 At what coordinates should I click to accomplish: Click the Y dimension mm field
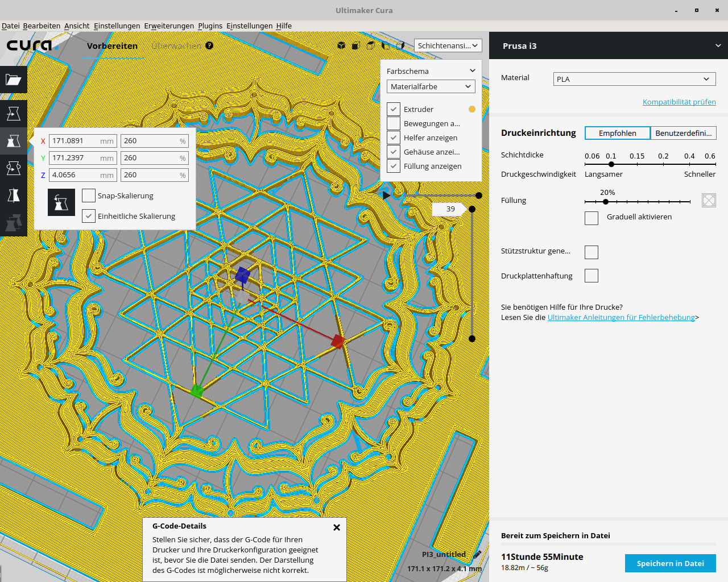(83, 158)
